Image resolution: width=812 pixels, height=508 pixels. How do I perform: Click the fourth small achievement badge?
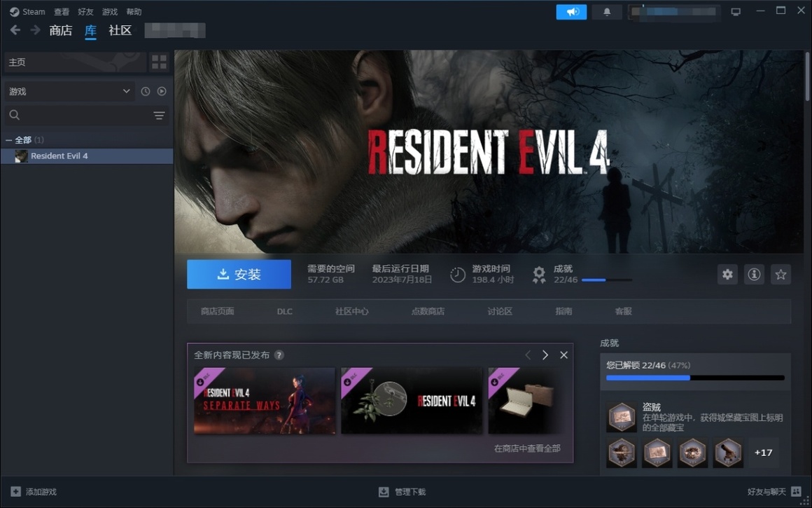[x=728, y=453]
